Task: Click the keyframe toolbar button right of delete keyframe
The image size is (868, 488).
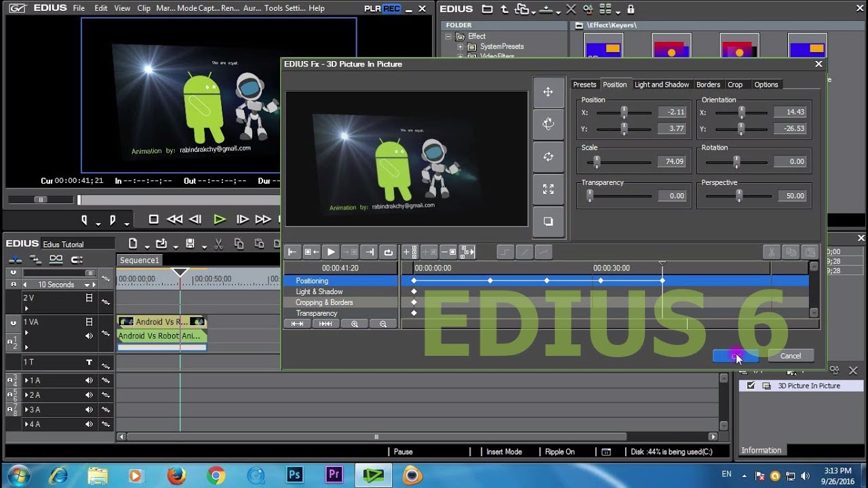Action: [x=468, y=252]
